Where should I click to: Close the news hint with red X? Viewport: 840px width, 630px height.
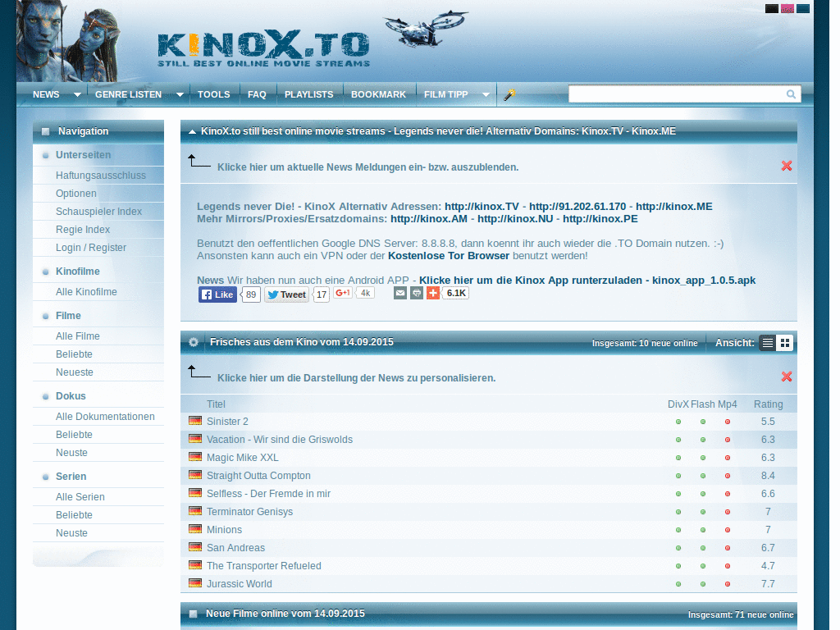[787, 166]
